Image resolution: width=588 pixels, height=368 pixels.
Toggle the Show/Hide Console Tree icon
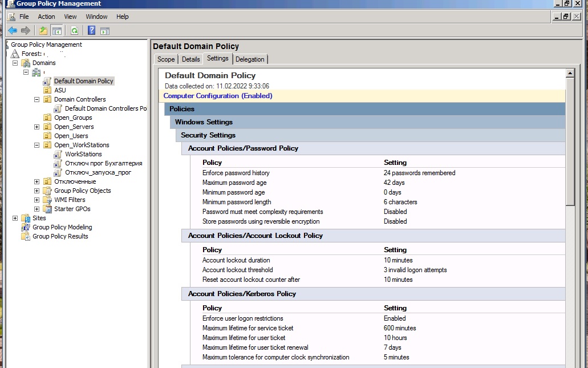56,30
